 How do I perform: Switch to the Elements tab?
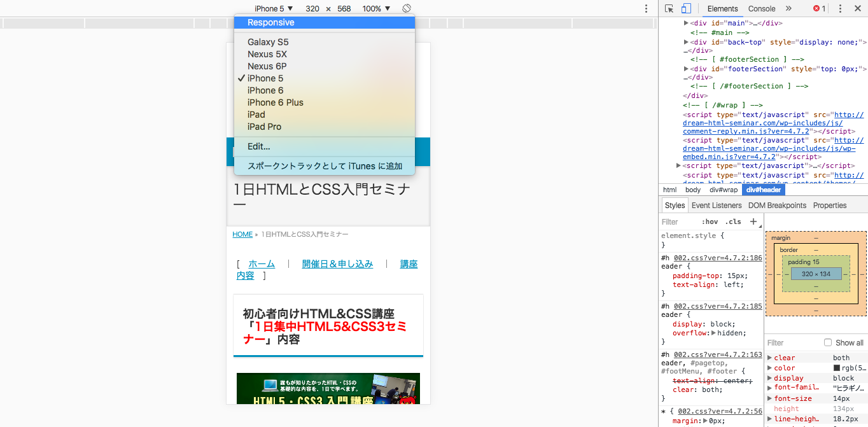point(722,8)
